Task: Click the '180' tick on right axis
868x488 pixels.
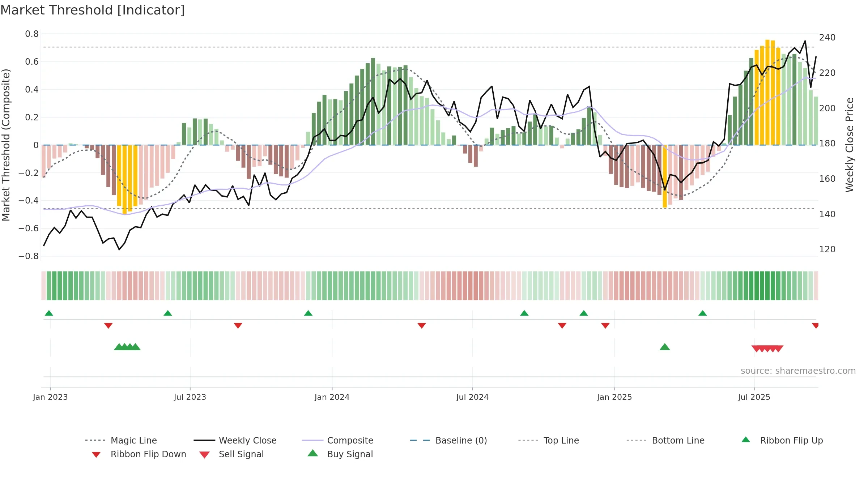Action: 827,144
